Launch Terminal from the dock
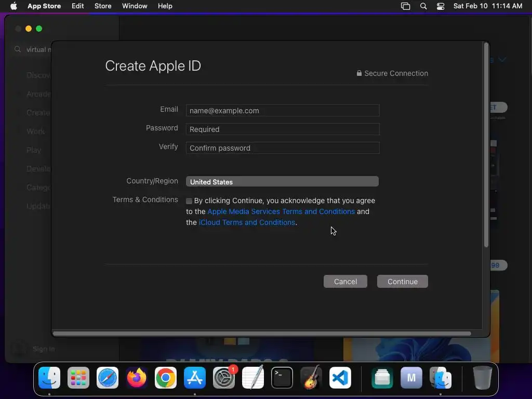The image size is (532, 399). tap(282, 378)
